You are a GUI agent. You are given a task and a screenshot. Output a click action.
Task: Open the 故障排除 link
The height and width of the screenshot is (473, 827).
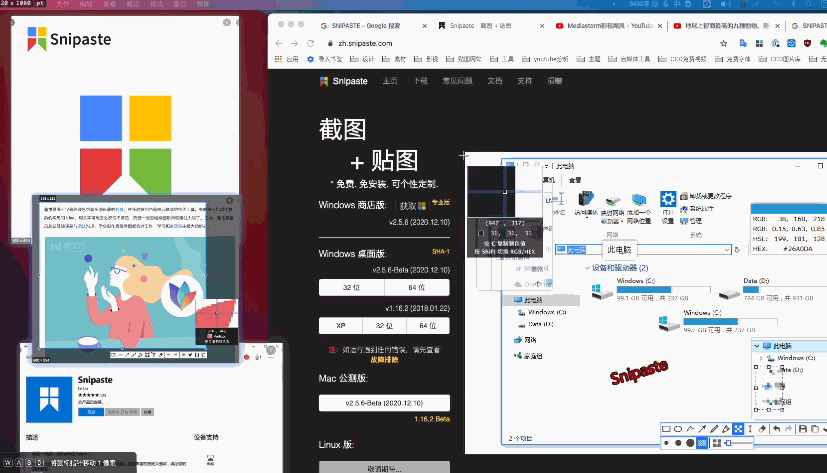pyautogui.click(x=384, y=360)
